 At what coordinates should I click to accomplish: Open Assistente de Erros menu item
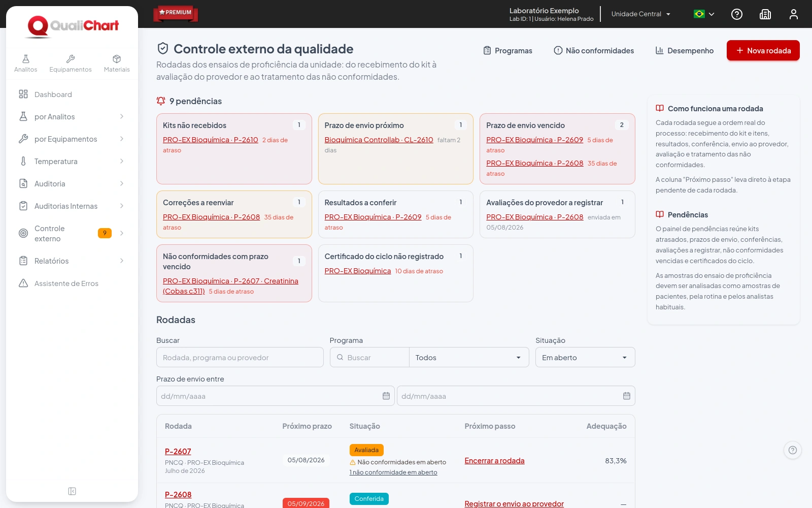click(72, 283)
